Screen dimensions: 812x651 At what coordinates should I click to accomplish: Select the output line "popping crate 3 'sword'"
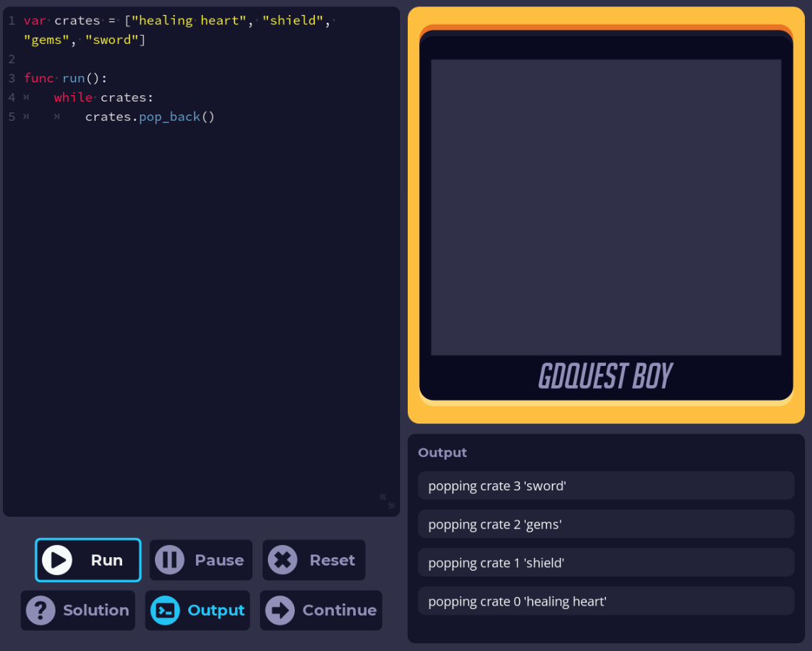pos(606,486)
